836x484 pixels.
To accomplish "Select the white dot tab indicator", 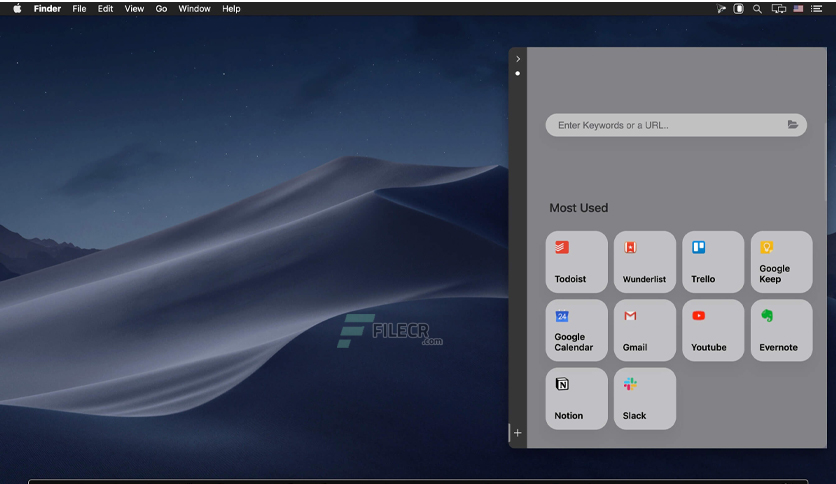I will [518, 74].
